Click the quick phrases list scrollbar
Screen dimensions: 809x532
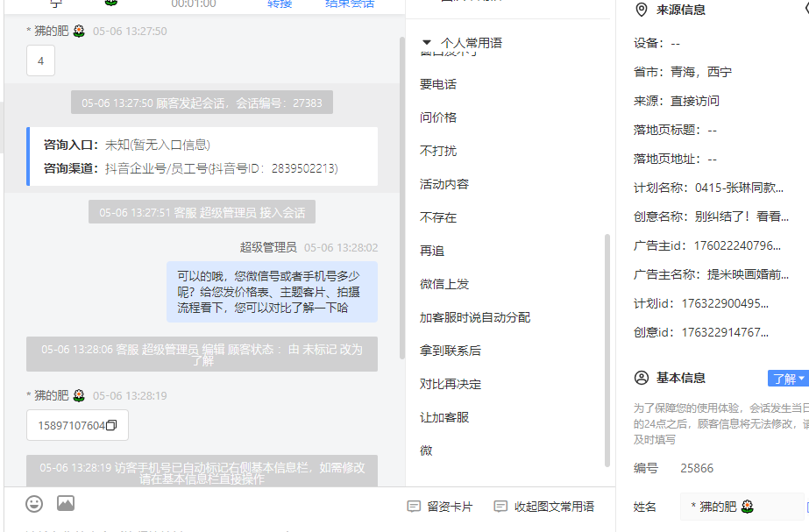click(607, 351)
